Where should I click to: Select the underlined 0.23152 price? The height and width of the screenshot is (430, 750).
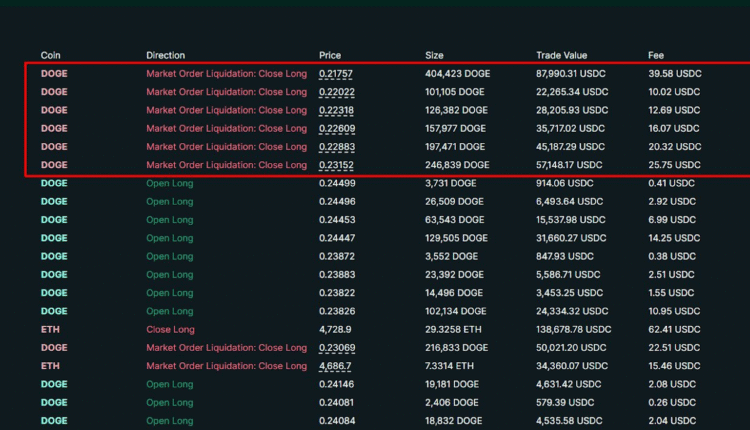point(335,165)
